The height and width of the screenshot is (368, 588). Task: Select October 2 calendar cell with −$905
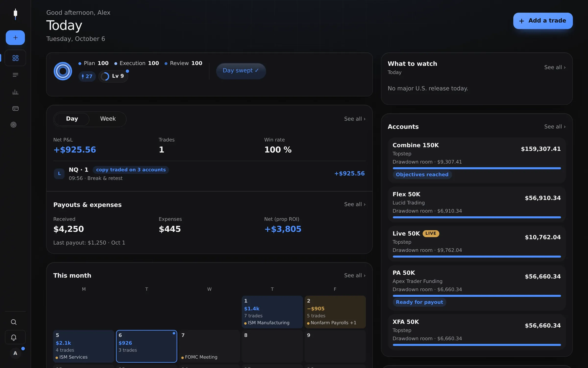(335, 312)
